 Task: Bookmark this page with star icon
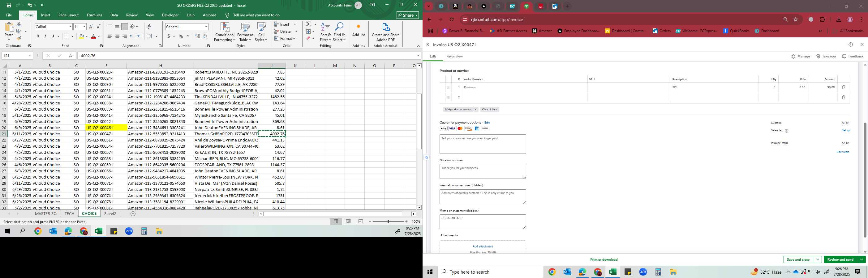coord(796,19)
